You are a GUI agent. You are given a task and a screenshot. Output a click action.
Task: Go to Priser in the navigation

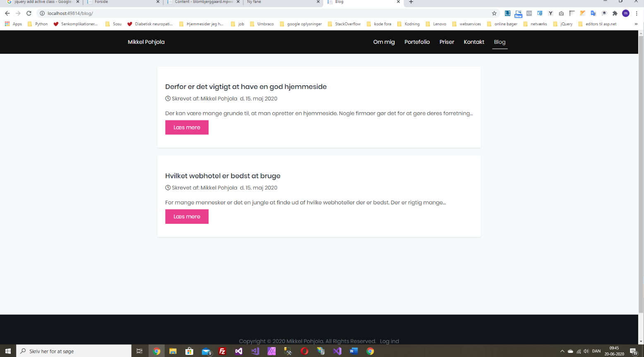point(447,42)
